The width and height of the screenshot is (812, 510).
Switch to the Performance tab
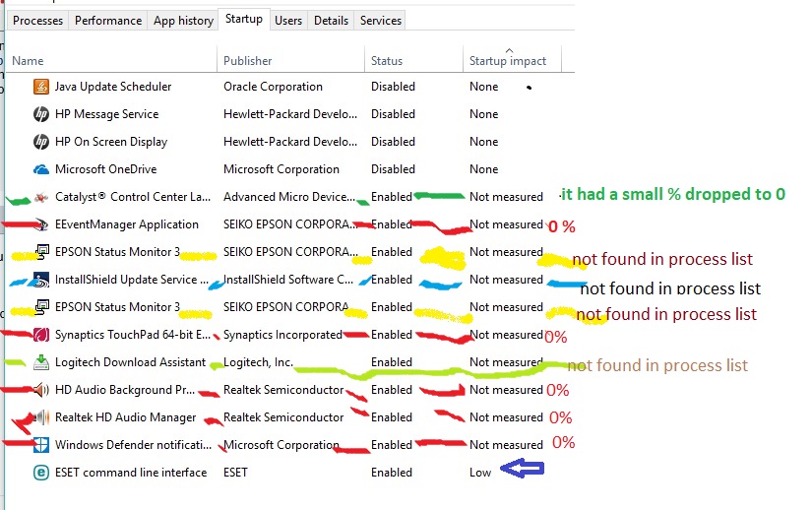[107, 21]
